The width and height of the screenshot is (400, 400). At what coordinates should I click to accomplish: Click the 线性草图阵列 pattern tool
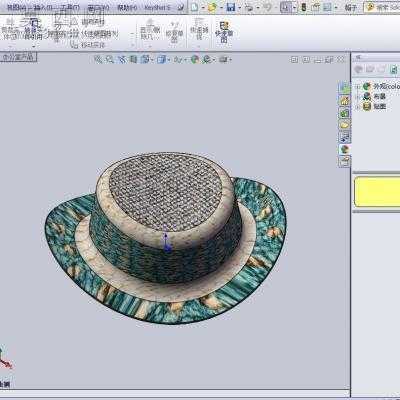point(94,34)
